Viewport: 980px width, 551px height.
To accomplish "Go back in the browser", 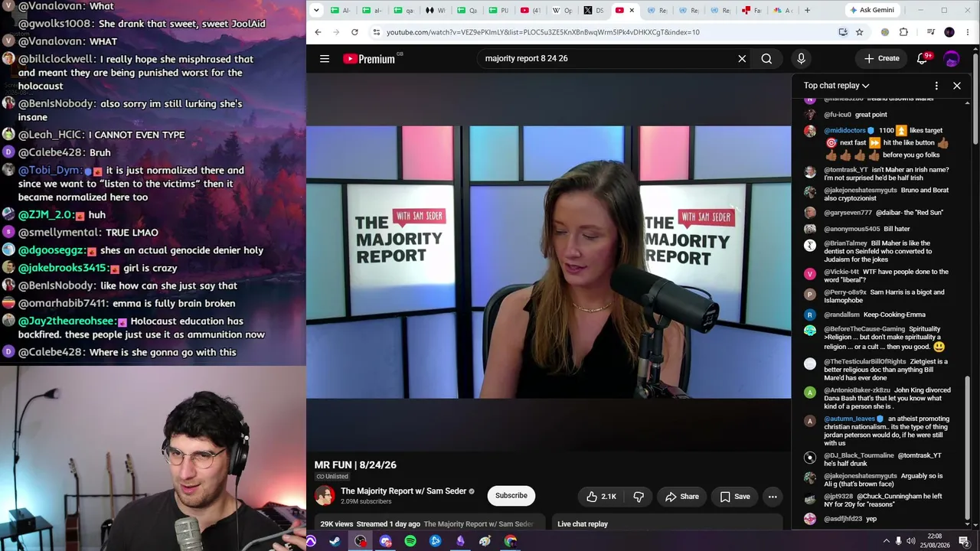I will tap(318, 32).
